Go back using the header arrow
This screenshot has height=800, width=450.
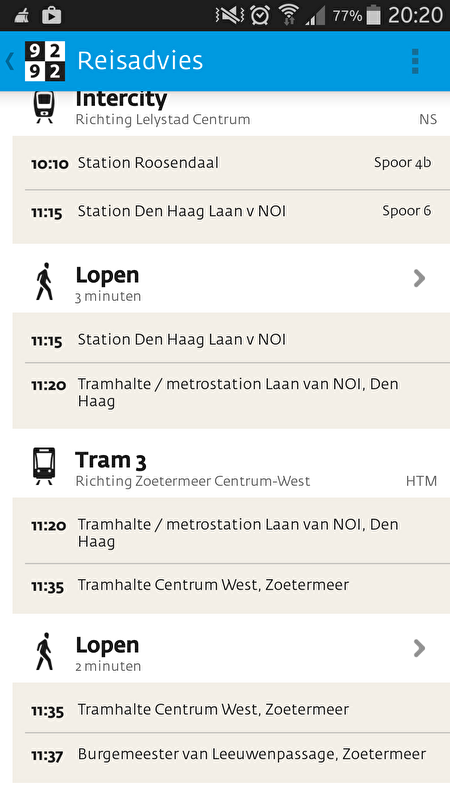click(10, 61)
